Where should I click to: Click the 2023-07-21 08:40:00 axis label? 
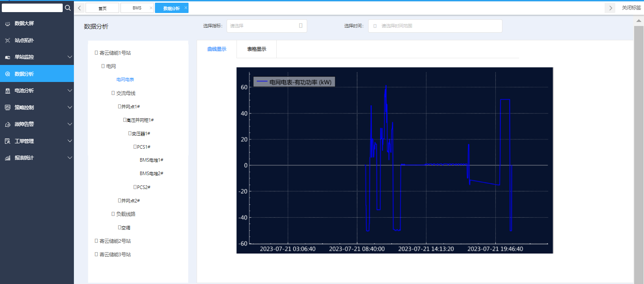point(357,249)
